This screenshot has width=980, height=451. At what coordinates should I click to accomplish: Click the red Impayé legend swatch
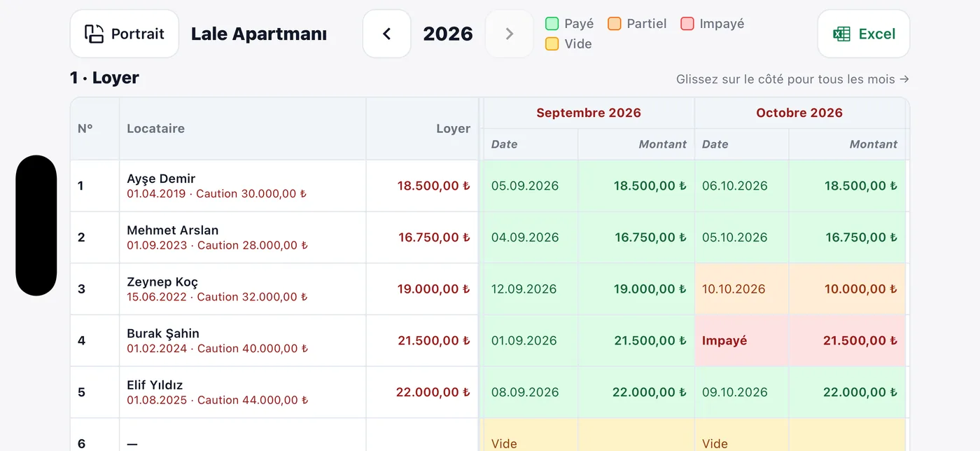(687, 24)
